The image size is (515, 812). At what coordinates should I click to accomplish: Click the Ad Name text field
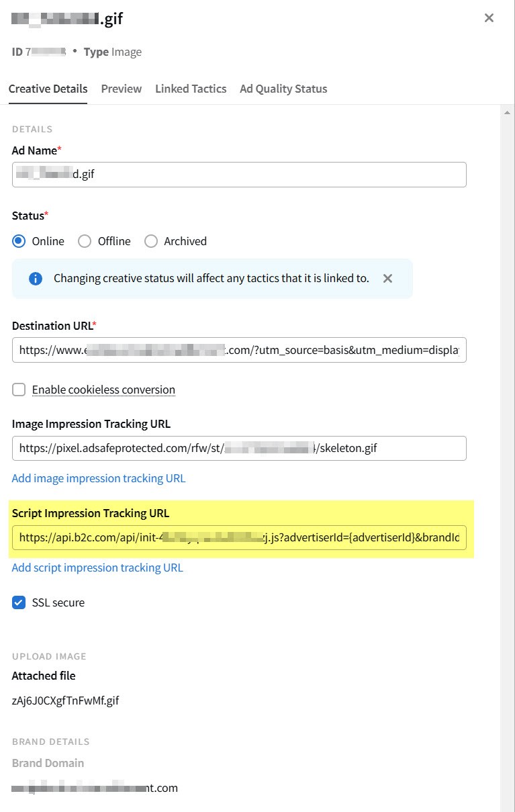click(239, 175)
